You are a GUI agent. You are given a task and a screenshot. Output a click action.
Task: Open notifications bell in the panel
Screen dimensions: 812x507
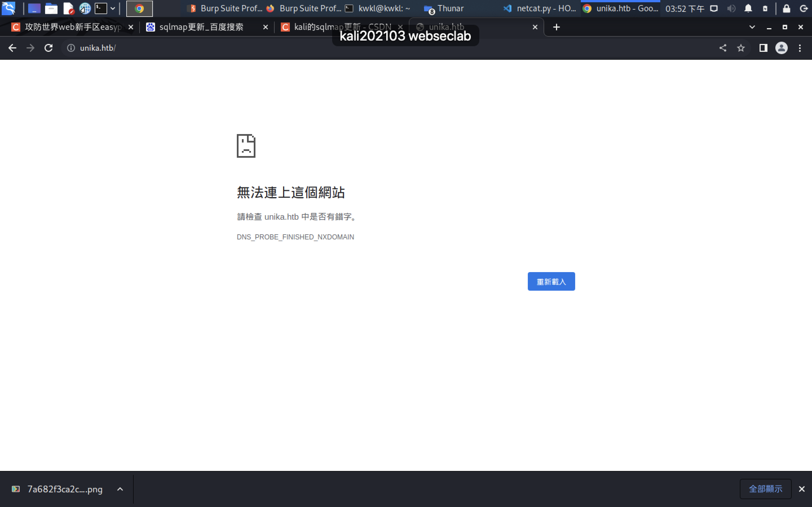click(748, 8)
